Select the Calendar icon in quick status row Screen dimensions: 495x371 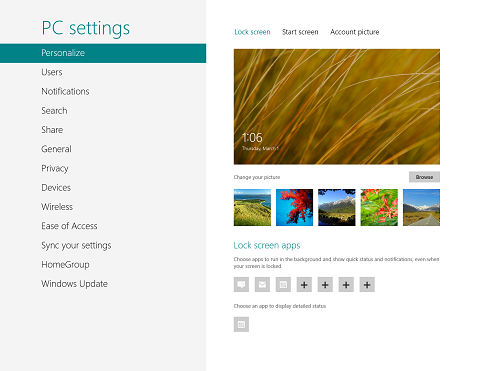pyautogui.click(x=283, y=285)
